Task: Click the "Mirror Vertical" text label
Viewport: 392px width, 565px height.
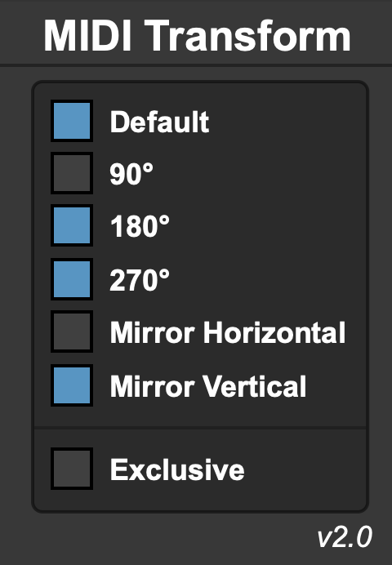Action: [x=208, y=386]
